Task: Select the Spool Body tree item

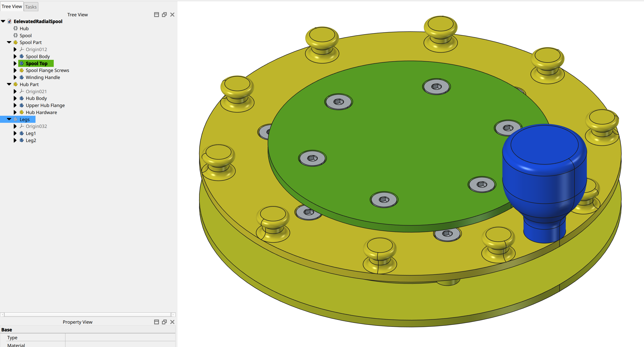Action: pos(38,56)
